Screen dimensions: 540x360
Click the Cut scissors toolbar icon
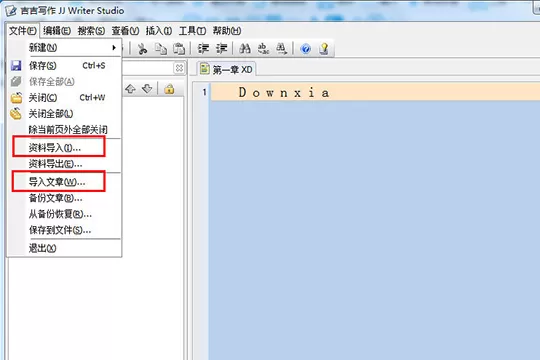(x=142, y=49)
